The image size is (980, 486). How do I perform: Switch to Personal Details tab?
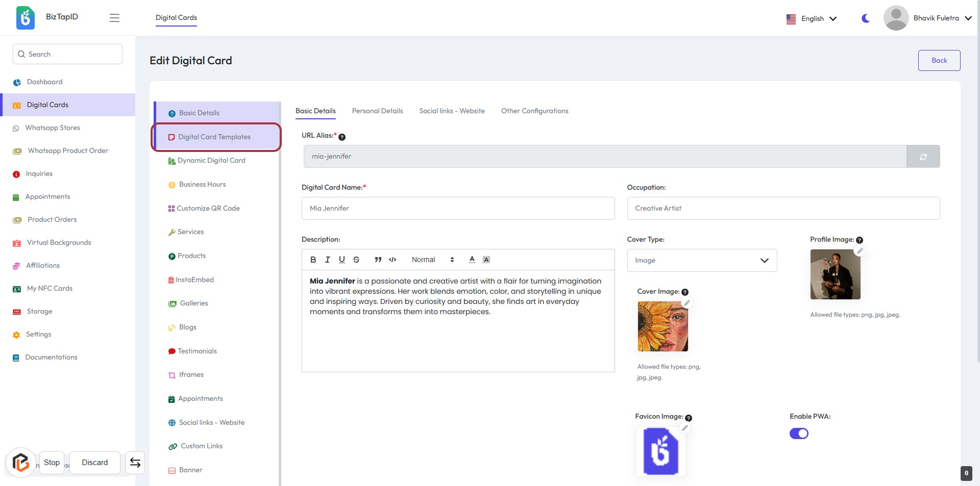coord(377,111)
